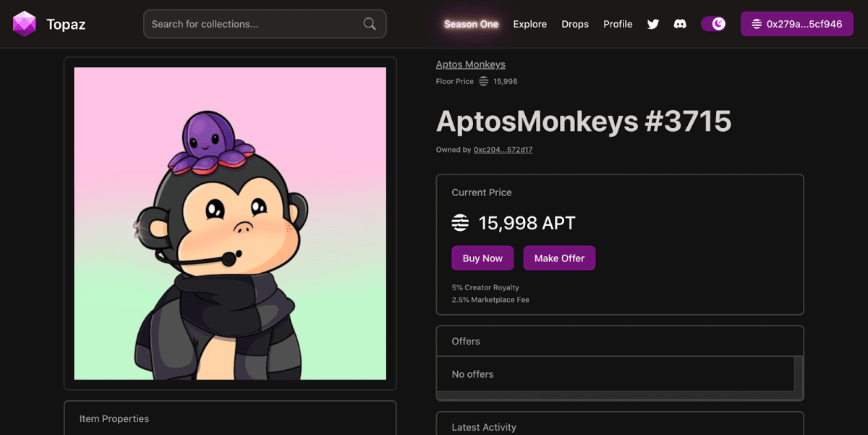Open the wallet address 0x279a...5cf946 button
The image size is (868, 435).
797,24
